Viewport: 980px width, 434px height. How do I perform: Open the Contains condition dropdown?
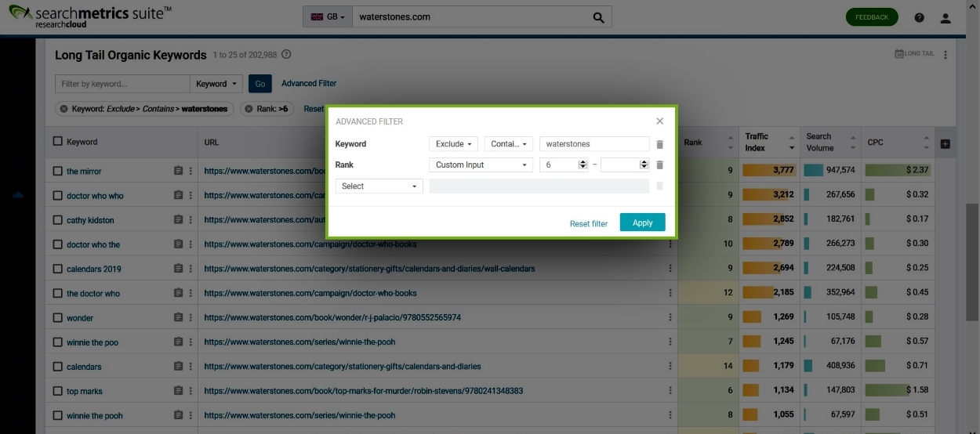point(509,144)
